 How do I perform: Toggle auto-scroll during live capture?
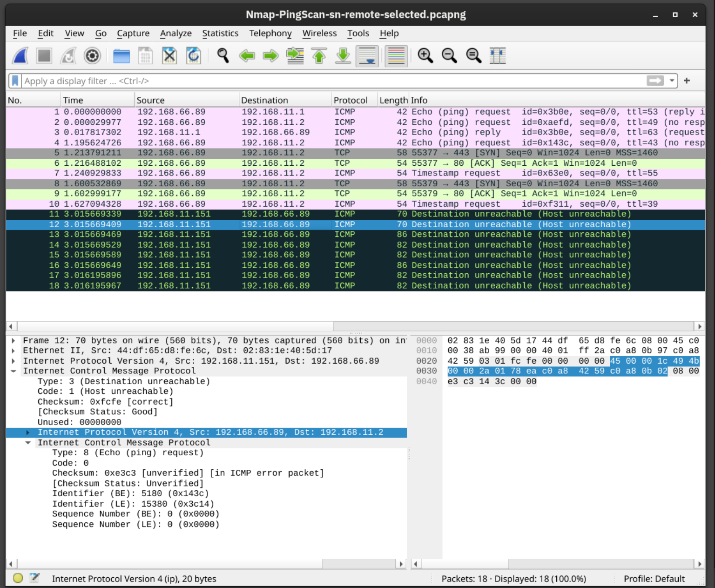click(x=367, y=56)
